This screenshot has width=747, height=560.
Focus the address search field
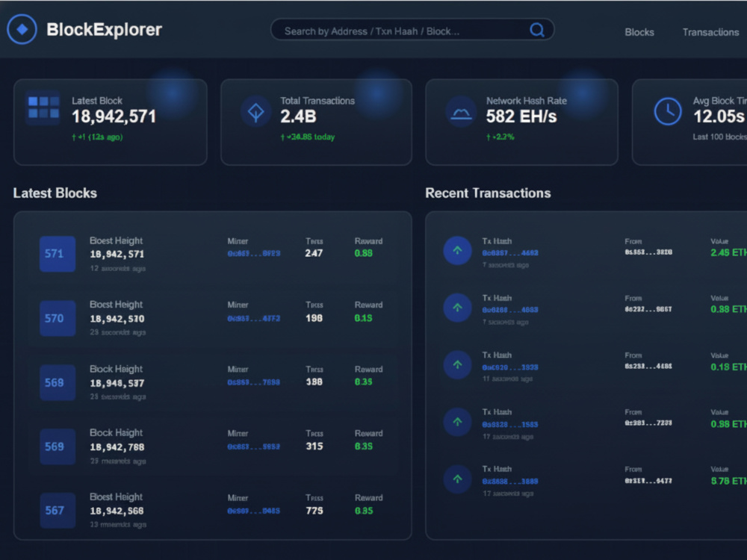tap(412, 30)
